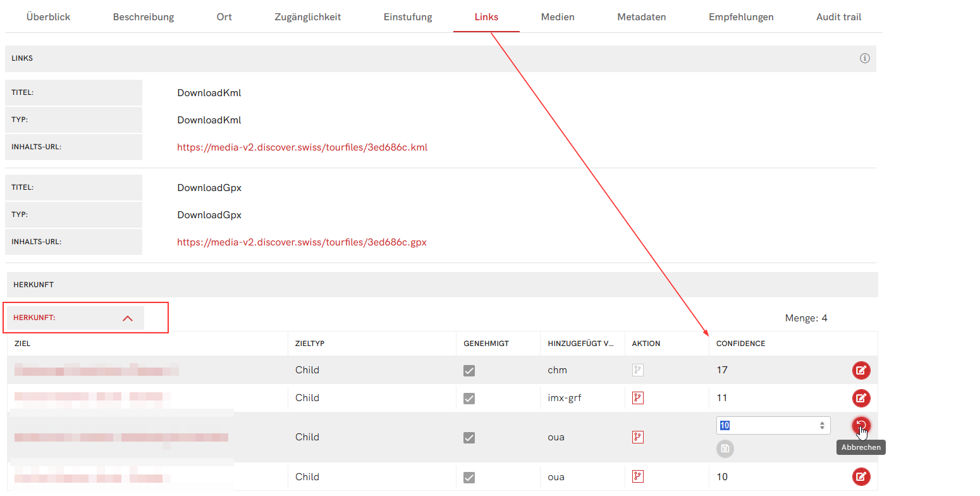Switch to the Audit trail tab
This screenshot has height=496, width=980.
pyautogui.click(x=838, y=17)
